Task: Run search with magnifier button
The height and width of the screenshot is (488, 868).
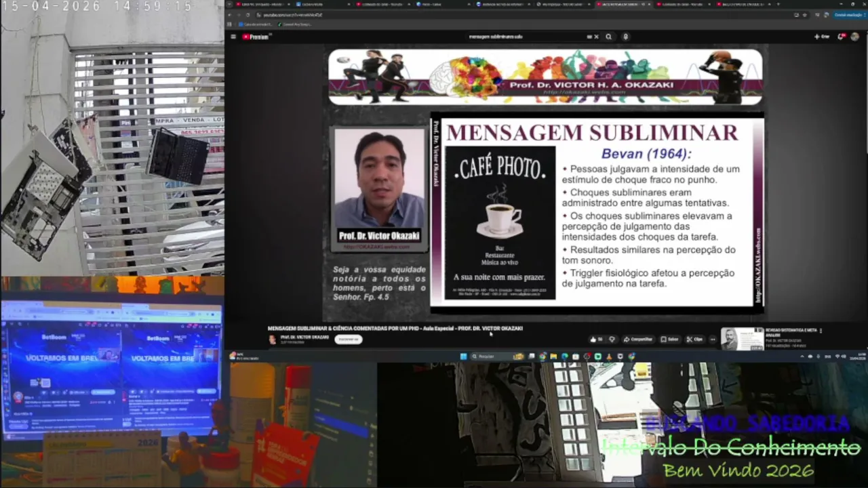Action: (x=608, y=37)
